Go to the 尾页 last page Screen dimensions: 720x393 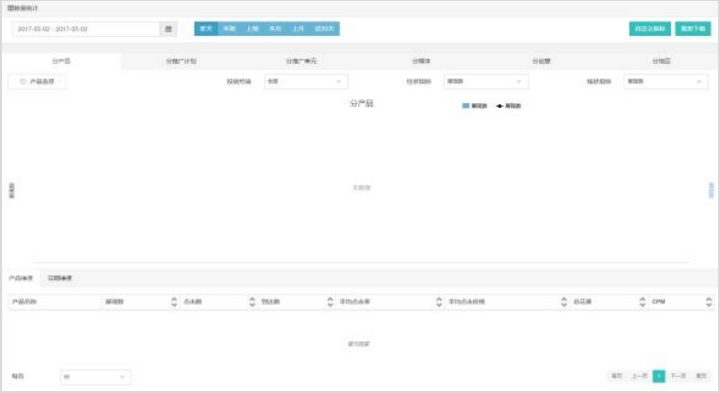701,376
